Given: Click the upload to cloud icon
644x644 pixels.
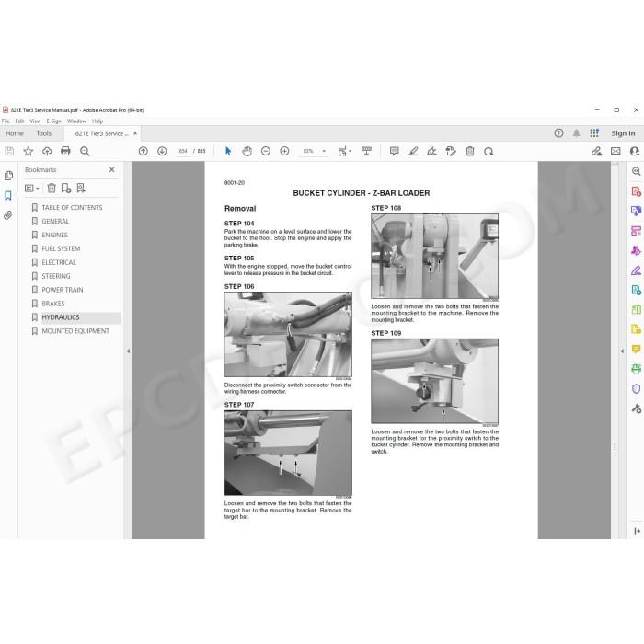Looking at the screenshot, I should pyautogui.click(x=47, y=151).
